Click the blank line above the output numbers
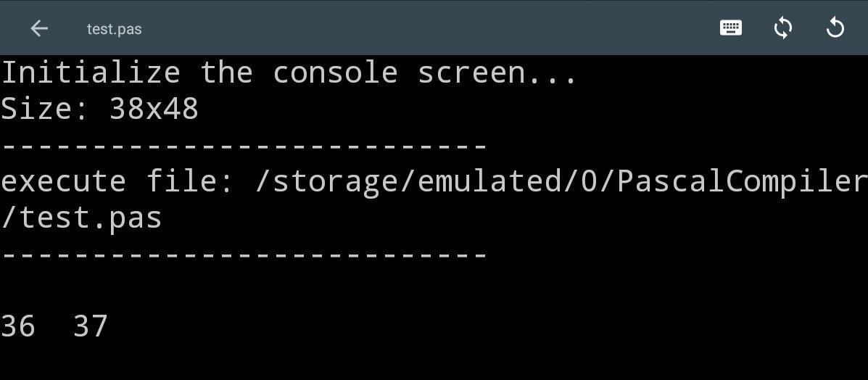This screenshot has height=380, width=868. [218, 291]
